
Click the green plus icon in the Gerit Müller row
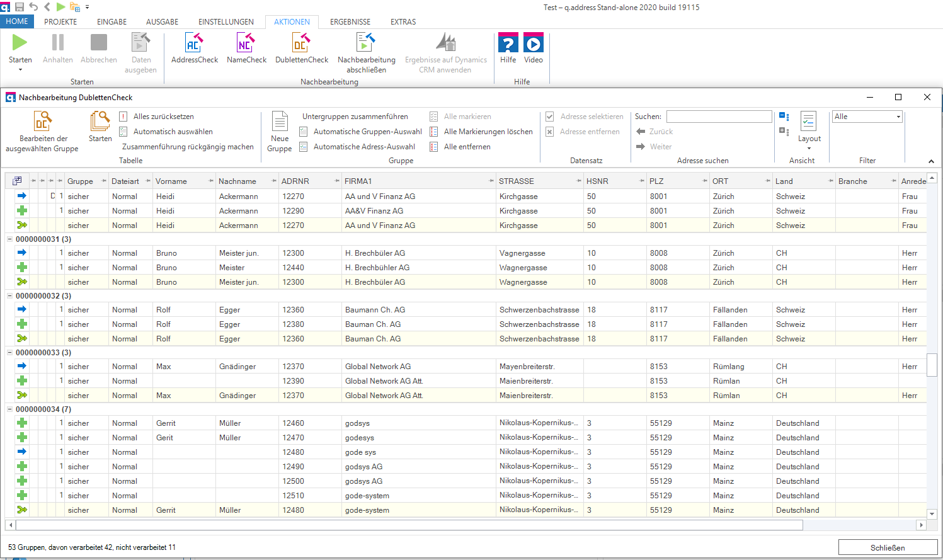click(x=22, y=437)
